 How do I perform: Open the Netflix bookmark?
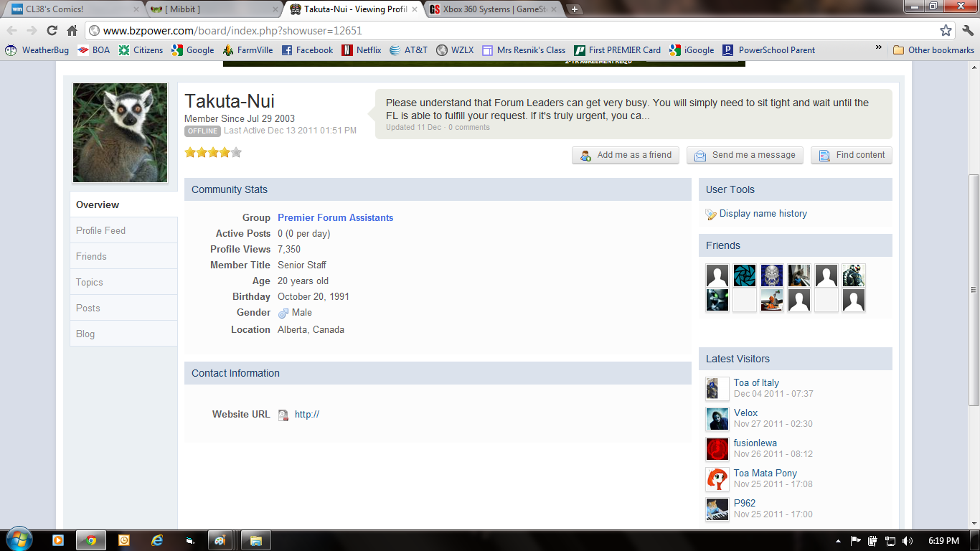(x=362, y=50)
